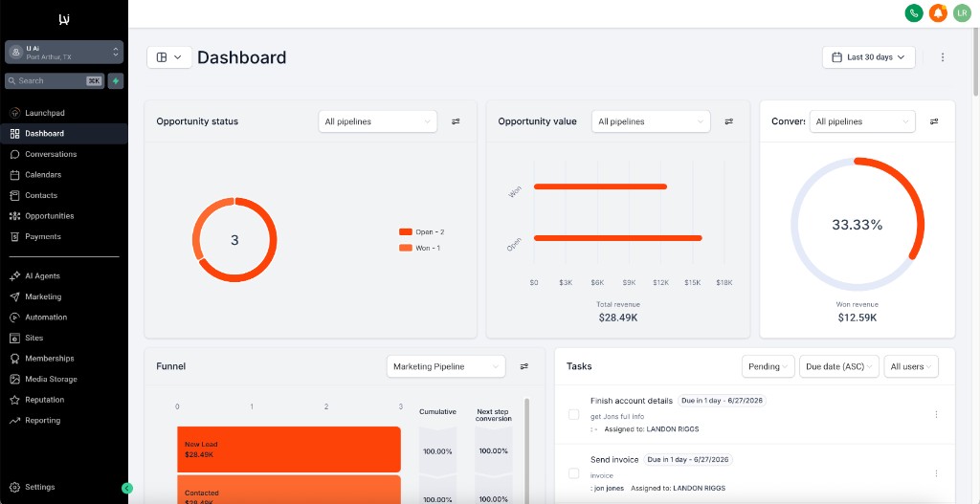Screen dimensions: 980x504
Task: Open the Marketing Pipeline funnel dropdown
Action: pos(446,366)
